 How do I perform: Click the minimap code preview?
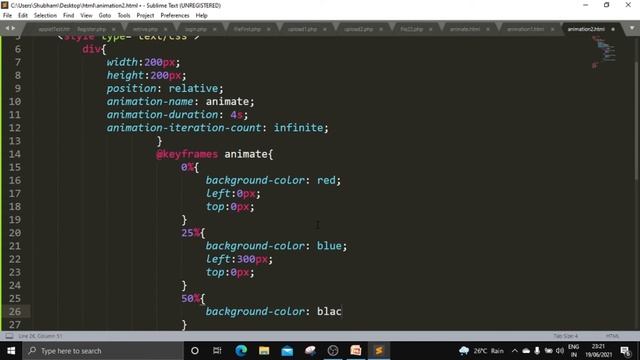604,51
